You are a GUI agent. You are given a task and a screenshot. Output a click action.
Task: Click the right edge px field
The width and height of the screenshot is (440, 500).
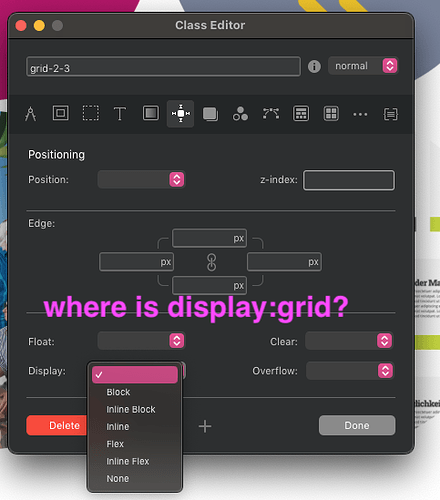click(x=284, y=262)
